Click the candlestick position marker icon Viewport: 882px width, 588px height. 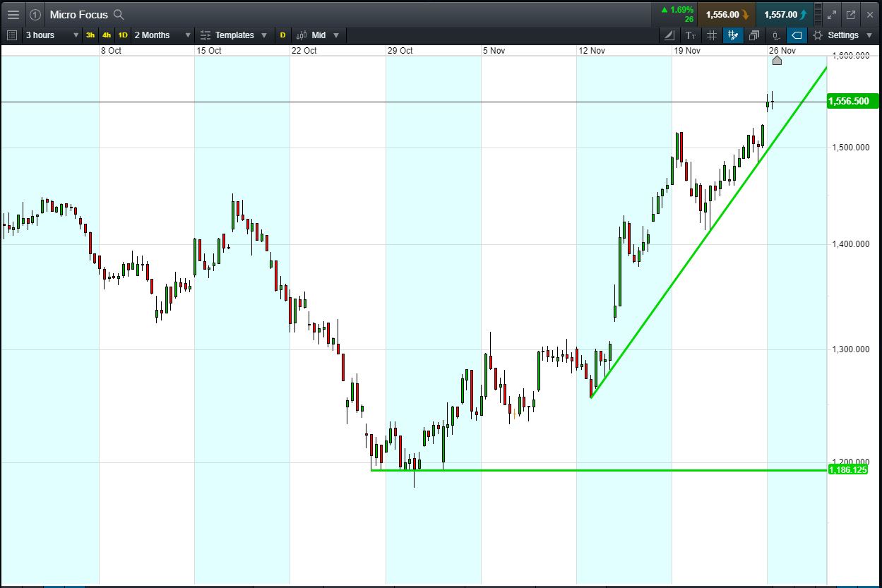point(775,35)
